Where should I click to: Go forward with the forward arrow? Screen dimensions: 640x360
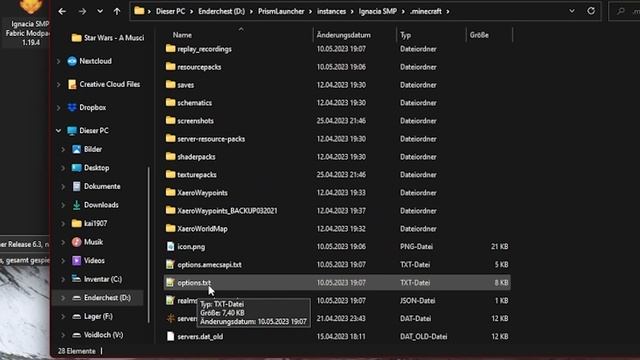[x=82, y=11]
